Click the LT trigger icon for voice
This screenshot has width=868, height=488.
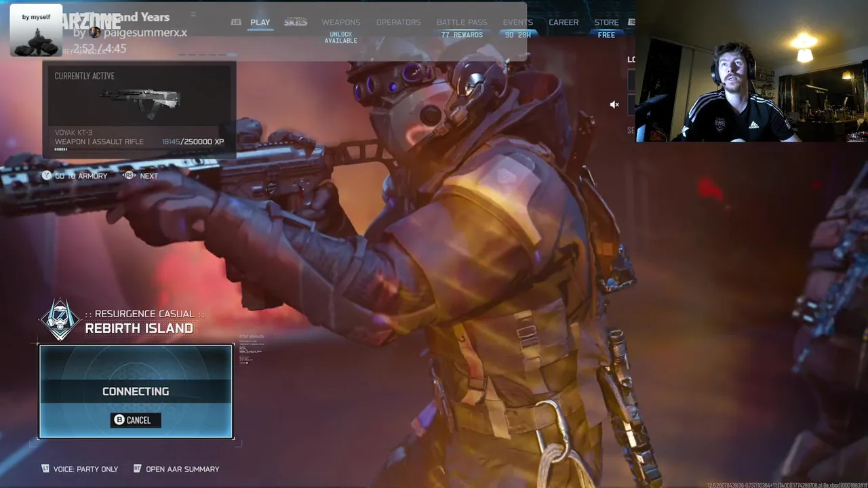pos(45,468)
